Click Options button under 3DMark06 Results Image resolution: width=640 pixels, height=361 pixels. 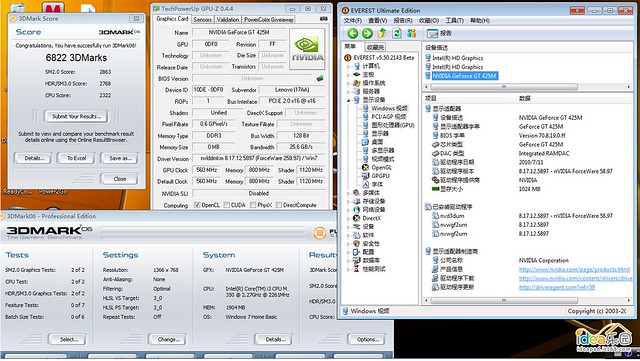click(367, 339)
